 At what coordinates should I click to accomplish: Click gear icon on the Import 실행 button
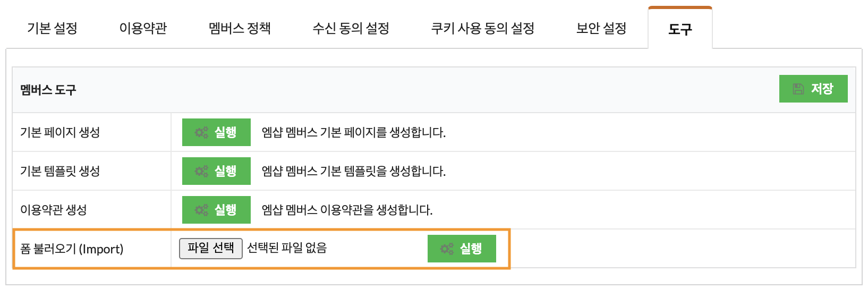[447, 249]
